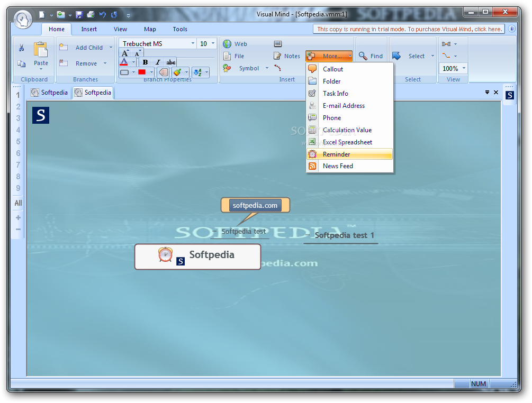
Task: Click the Paste clipboard icon
Action: coord(41,50)
